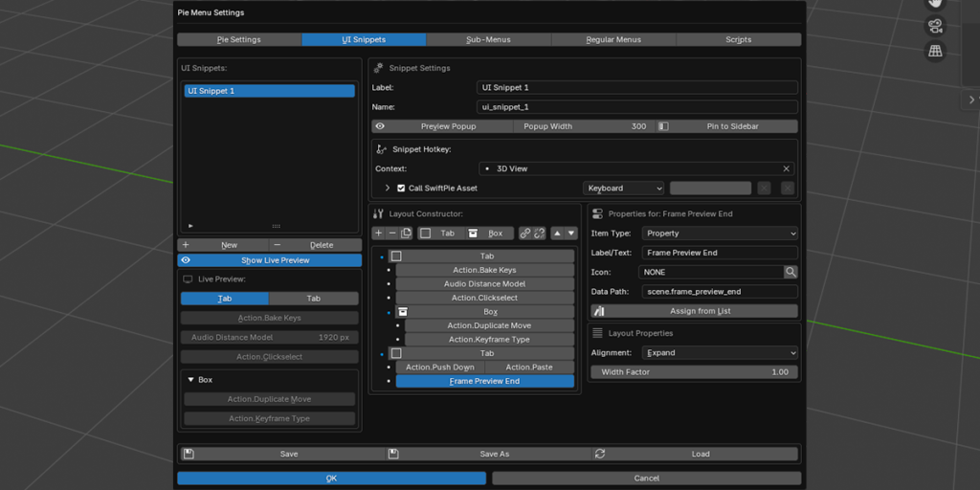Click the Layout Properties lines icon
This screenshot has width=980, height=490.
pyautogui.click(x=597, y=333)
